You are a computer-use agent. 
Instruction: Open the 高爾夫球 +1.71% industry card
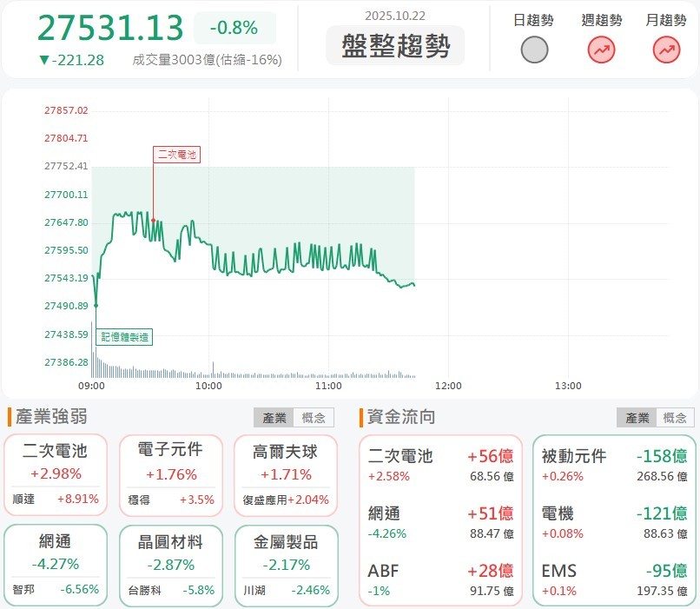click(x=286, y=475)
